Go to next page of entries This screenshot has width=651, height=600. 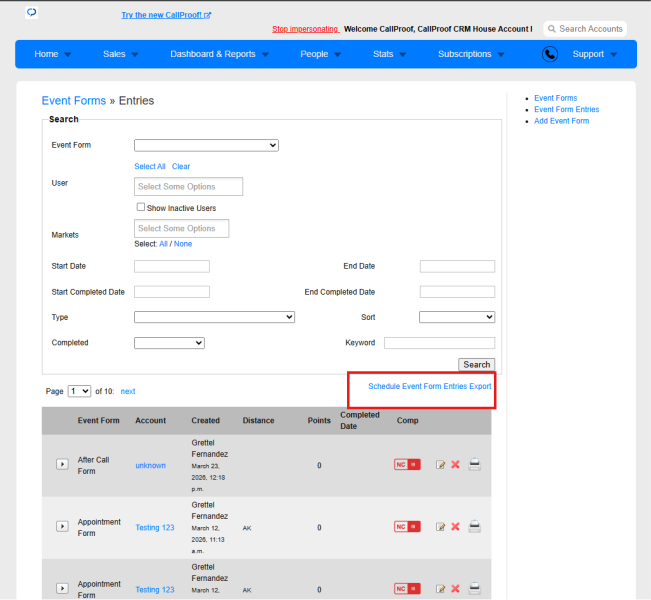coord(128,391)
